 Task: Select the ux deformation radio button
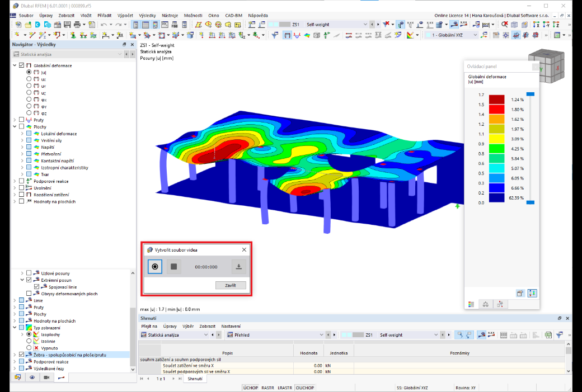pos(29,79)
